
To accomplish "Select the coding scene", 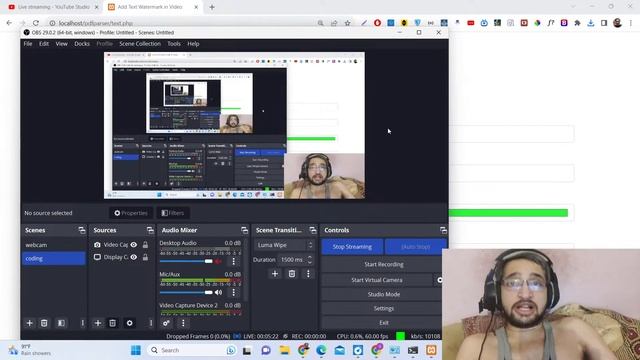I will [54, 258].
